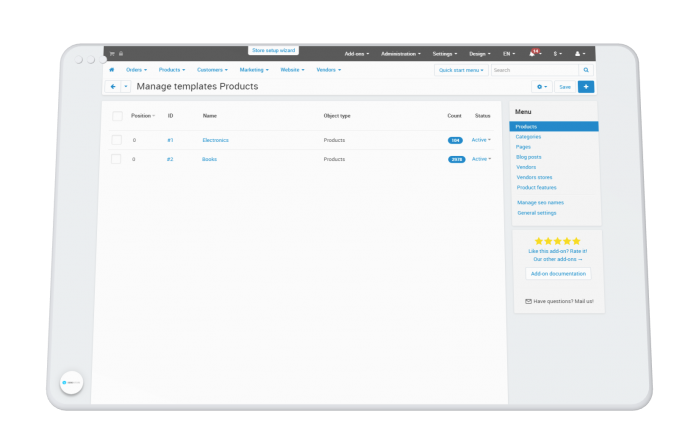Screen dimensions: 700x445
Task: Click the Store setup wizard button
Action: pos(274,50)
